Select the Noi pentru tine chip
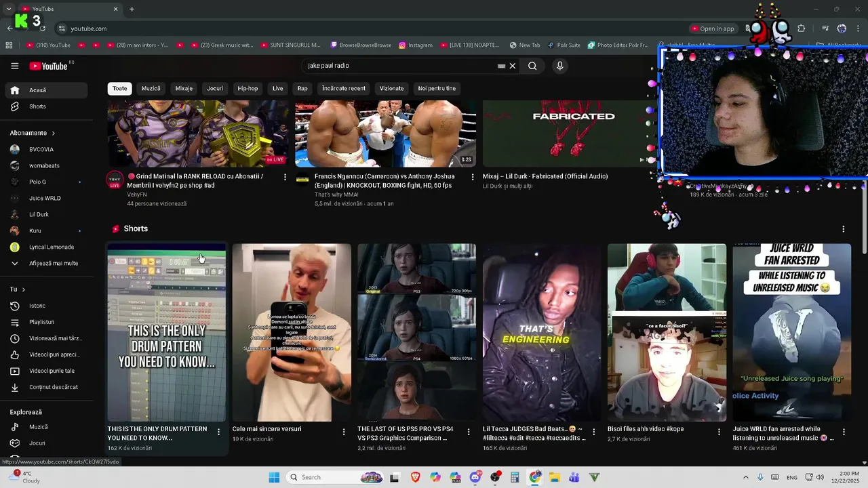 click(x=437, y=88)
